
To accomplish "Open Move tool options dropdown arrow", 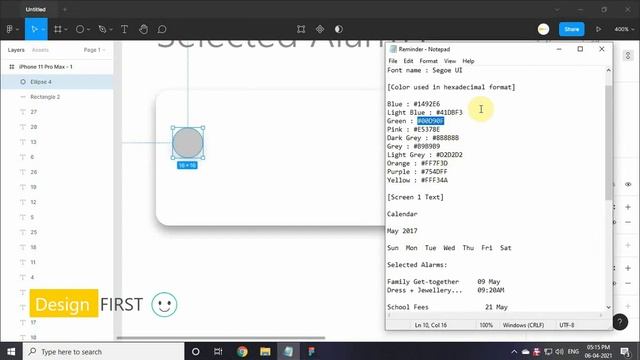I will [43, 30].
